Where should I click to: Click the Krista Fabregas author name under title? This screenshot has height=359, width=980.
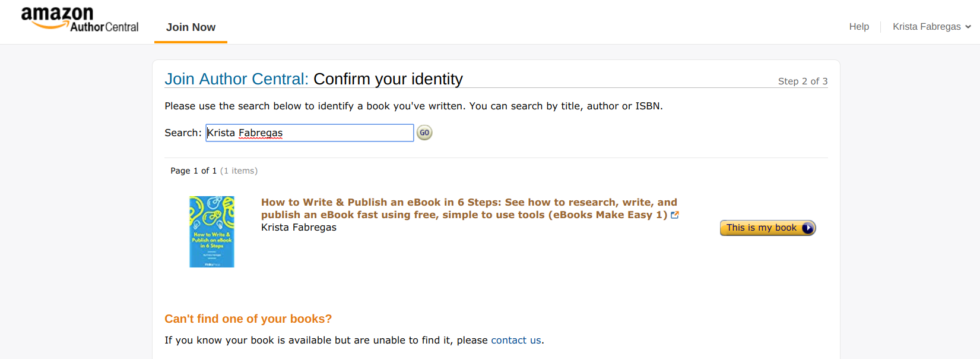click(299, 228)
